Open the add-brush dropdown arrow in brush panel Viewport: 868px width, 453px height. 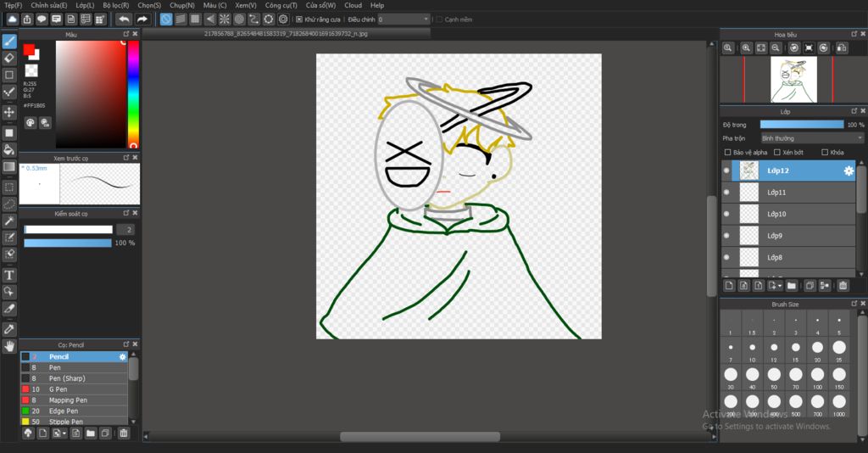[x=64, y=433]
